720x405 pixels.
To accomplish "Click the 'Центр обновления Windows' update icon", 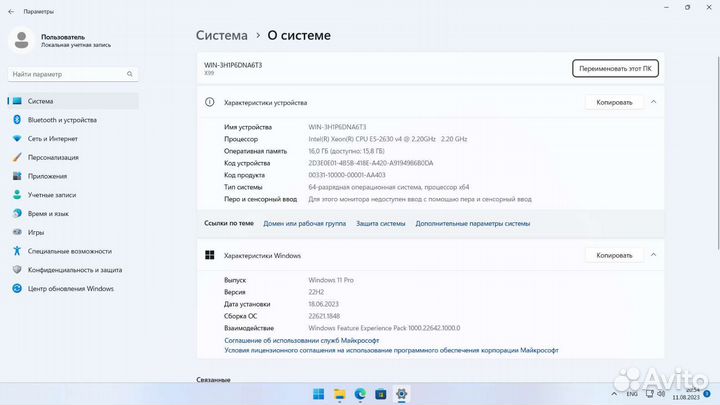I will tap(17, 288).
